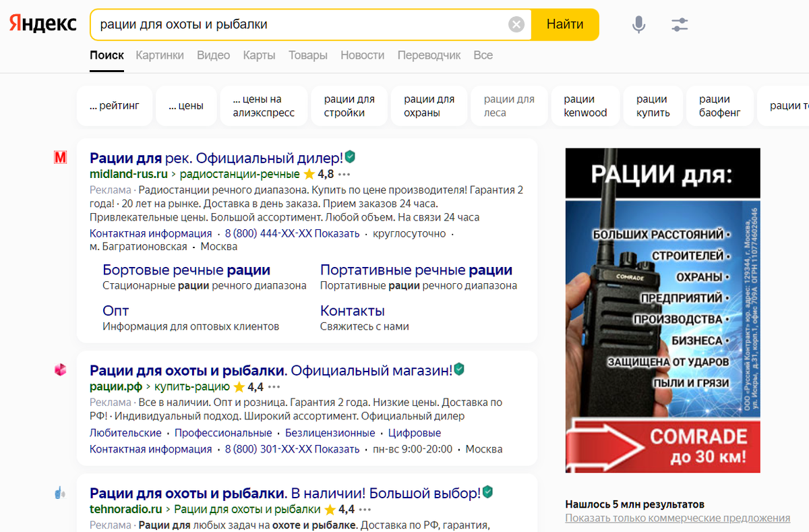This screenshot has width=809, height=532.
Task: Click the yellow Найти search button
Action: click(565, 24)
